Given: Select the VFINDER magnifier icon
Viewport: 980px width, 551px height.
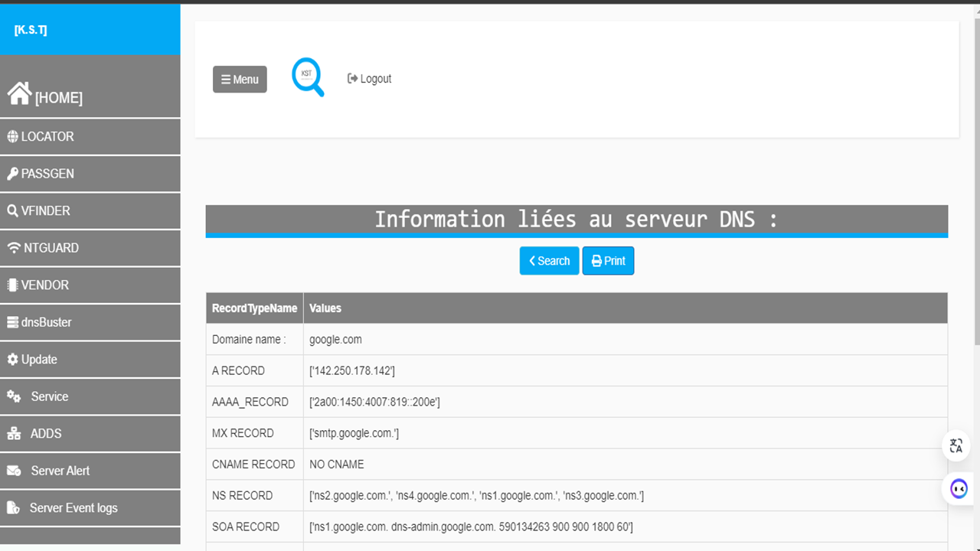Looking at the screenshot, I should [x=12, y=211].
